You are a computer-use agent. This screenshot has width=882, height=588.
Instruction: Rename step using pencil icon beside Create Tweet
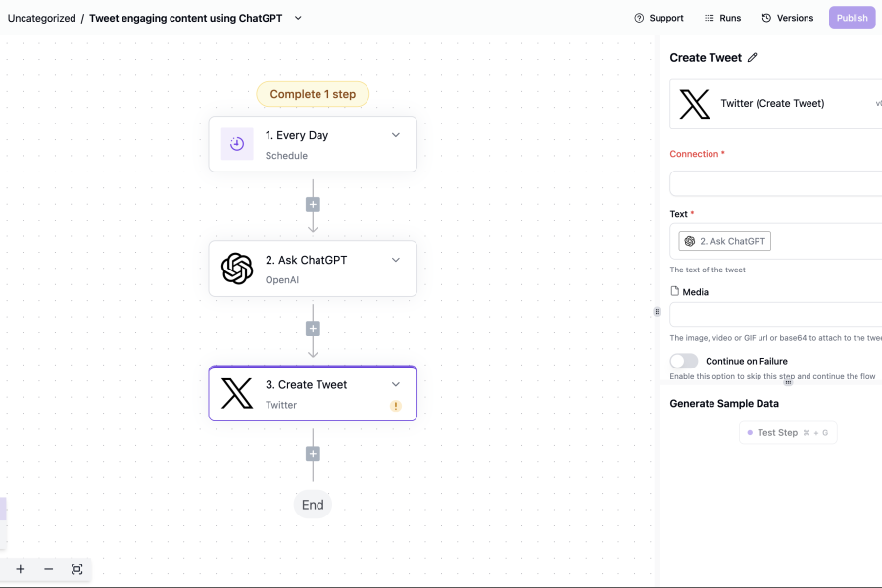(752, 58)
